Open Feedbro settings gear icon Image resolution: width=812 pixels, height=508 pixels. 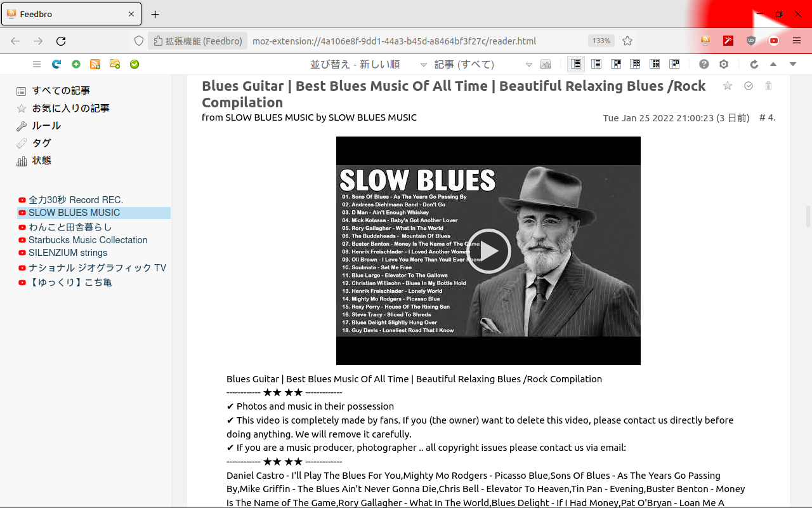coord(724,64)
